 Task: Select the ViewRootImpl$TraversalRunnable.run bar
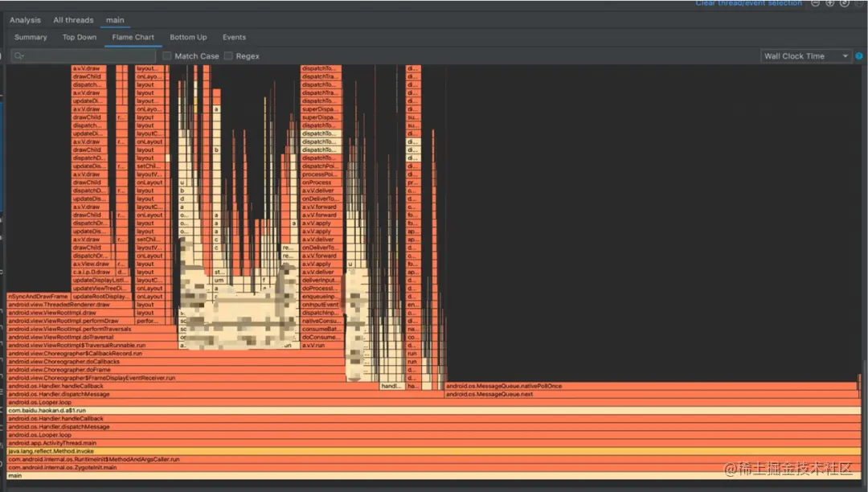coord(92,346)
